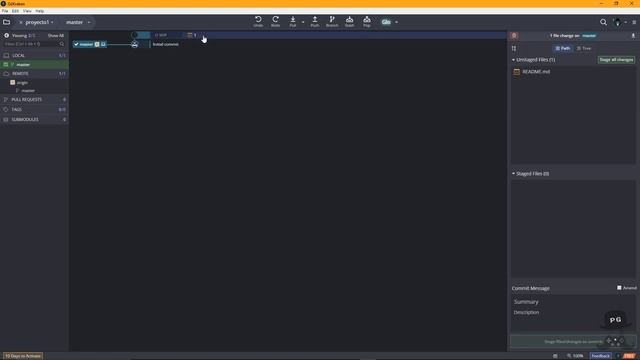Image resolution: width=640 pixels, height=360 pixels.
Task: Open the proyecto1 repository dropdown
Action: point(52,22)
